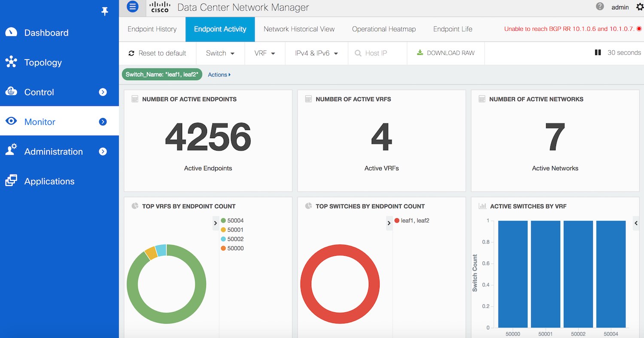Click the pin icon in the sidebar
This screenshot has height=338, width=644.
point(105,12)
